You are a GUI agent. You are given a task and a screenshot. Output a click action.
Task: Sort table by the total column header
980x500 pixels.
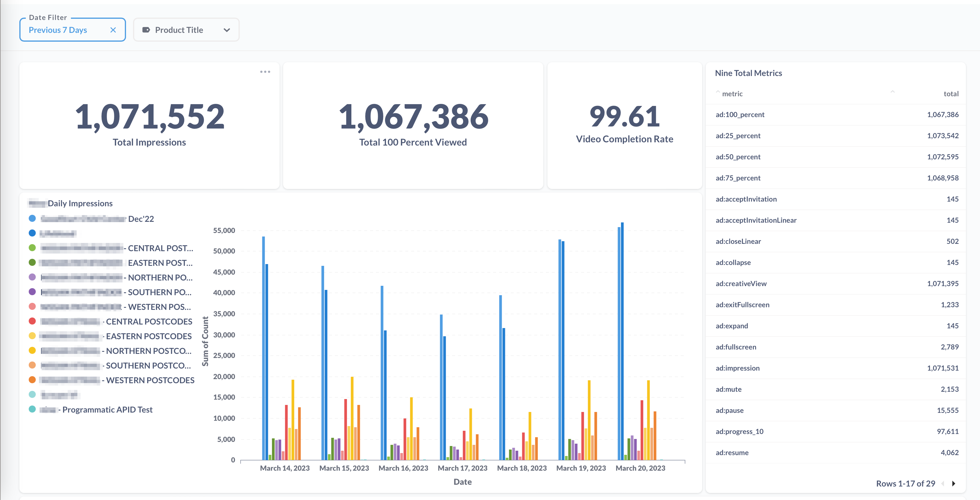click(x=950, y=94)
